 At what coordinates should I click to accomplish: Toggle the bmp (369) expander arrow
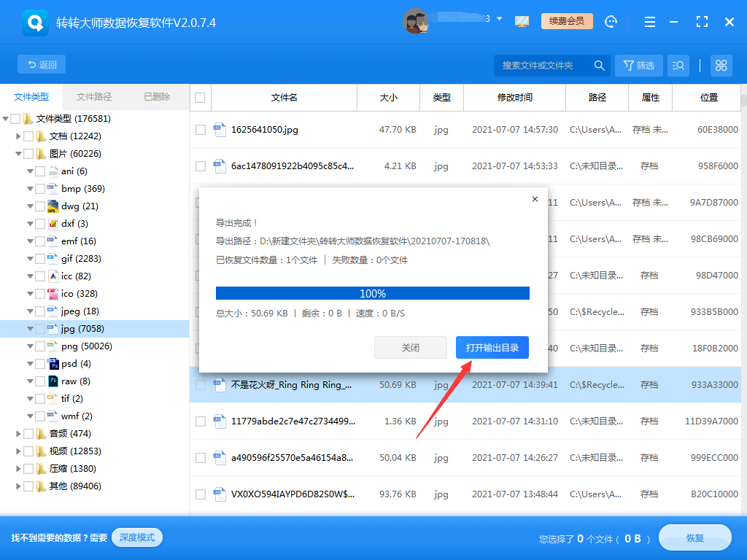[30, 189]
